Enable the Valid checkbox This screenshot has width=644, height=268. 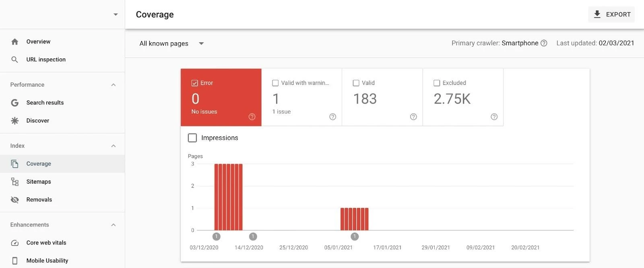[356, 83]
